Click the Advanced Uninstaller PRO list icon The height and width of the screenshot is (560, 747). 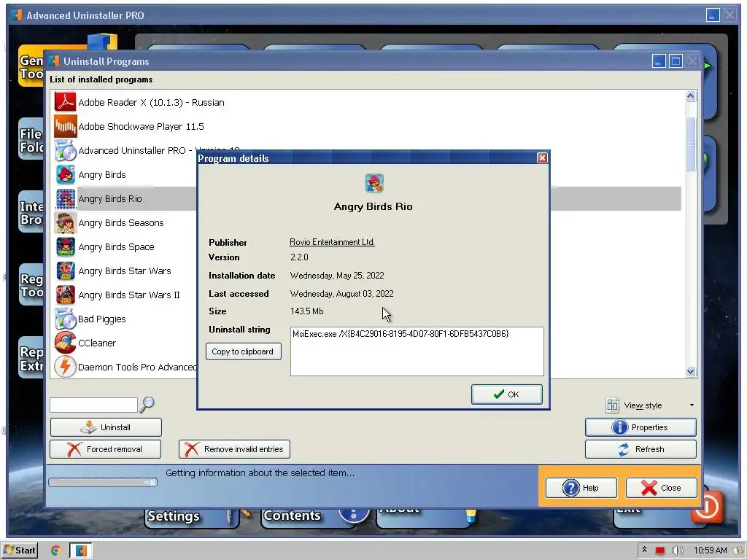pos(65,150)
